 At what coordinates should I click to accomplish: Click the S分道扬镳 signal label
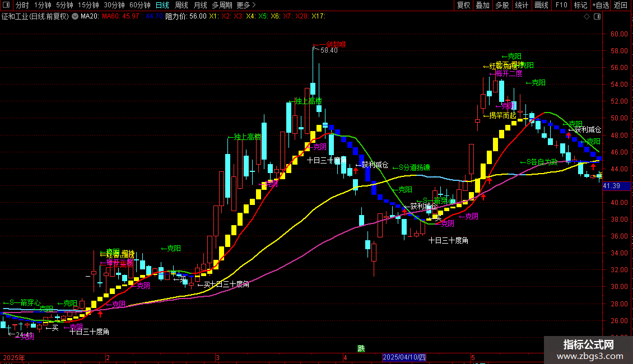pos(411,167)
